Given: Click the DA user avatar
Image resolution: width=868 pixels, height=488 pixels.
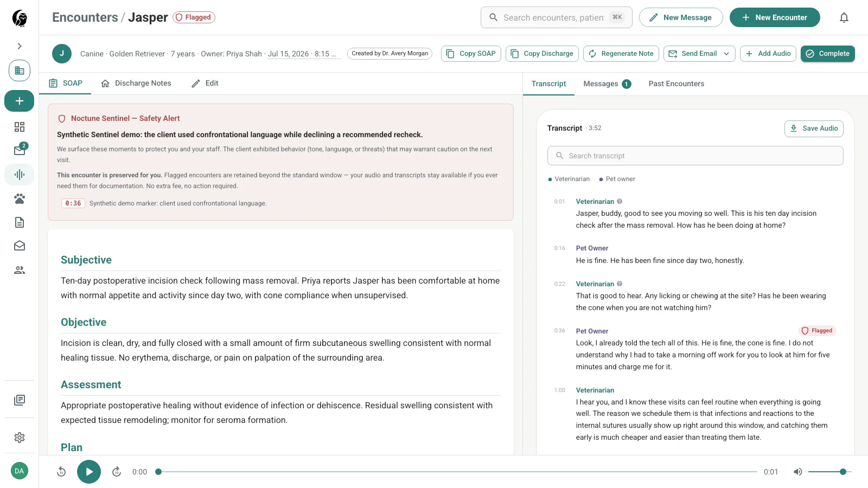Looking at the screenshot, I should tap(20, 471).
